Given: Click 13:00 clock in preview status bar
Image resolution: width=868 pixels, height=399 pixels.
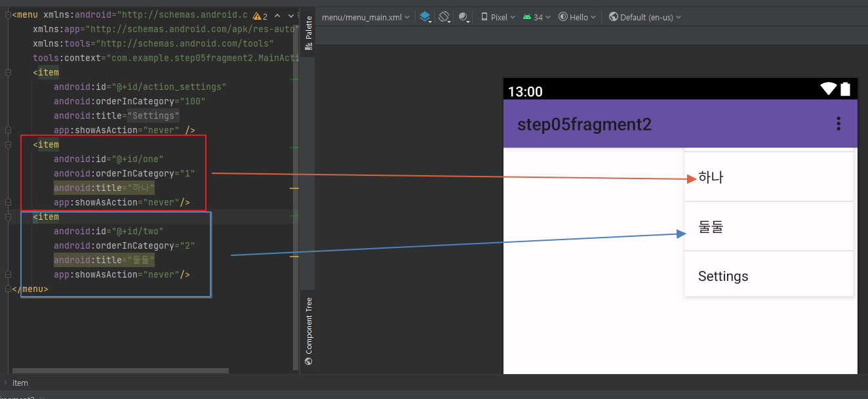Looking at the screenshot, I should [x=525, y=91].
